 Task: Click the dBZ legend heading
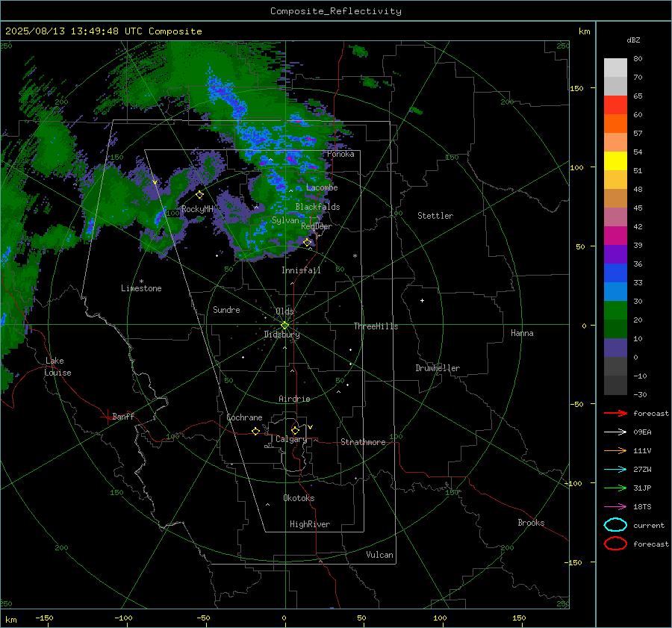633,40
